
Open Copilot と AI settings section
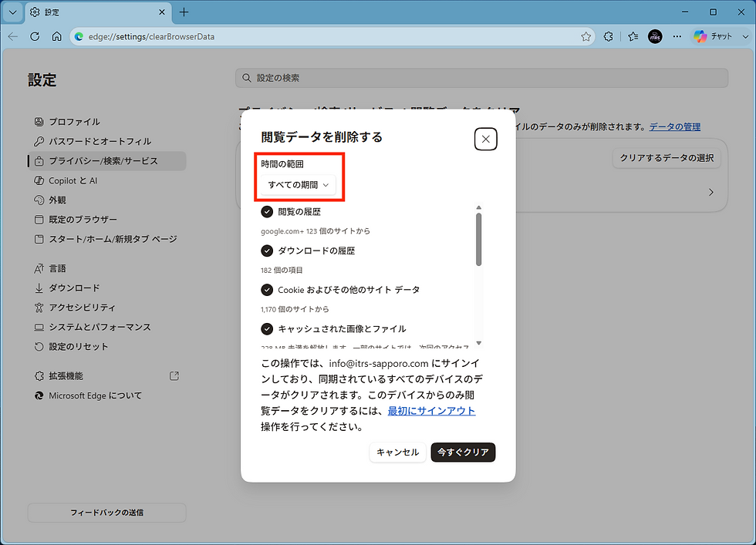coord(107,180)
